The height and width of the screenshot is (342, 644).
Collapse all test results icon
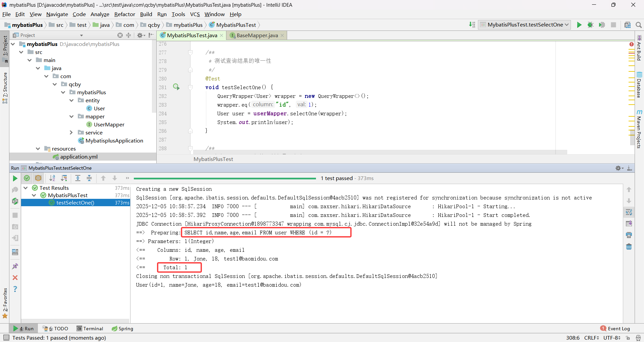(89, 178)
